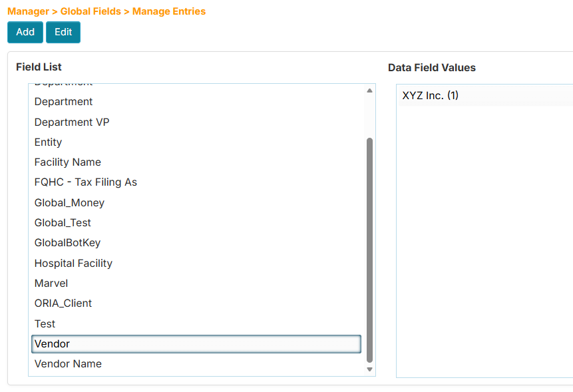Select the ORIA_Client field
This screenshot has width=573, height=392.
(63, 303)
